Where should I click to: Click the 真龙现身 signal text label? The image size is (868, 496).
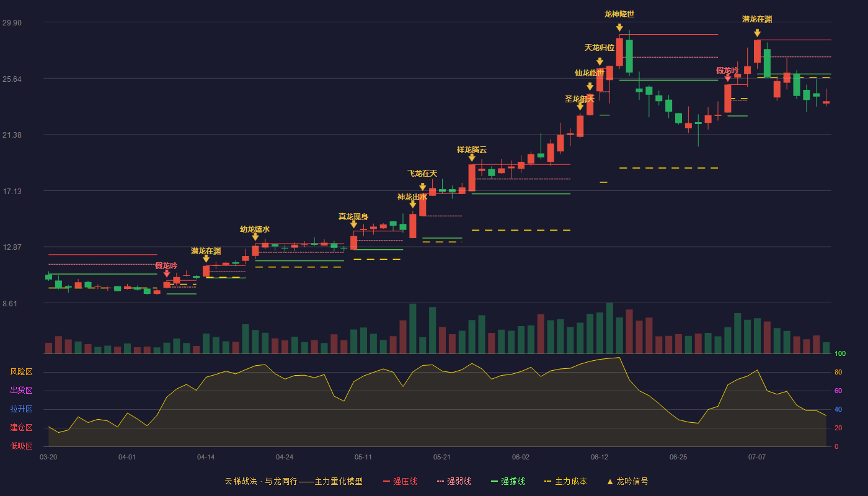[x=353, y=217]
